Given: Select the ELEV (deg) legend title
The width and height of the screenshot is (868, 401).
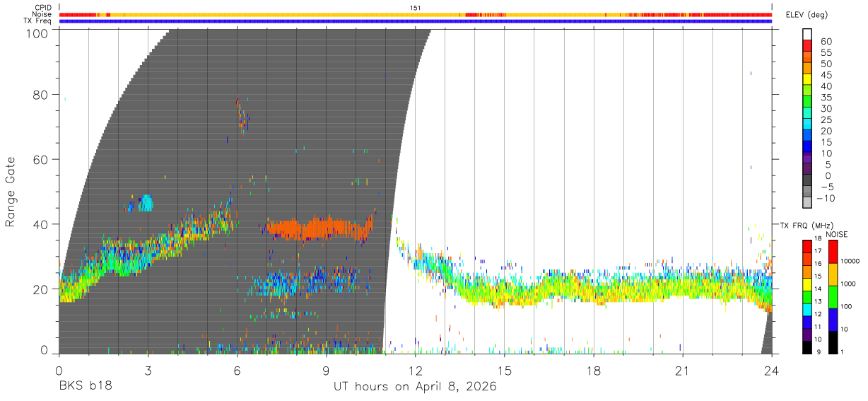Looking at the screenshot, I should (x=807, y=15).
